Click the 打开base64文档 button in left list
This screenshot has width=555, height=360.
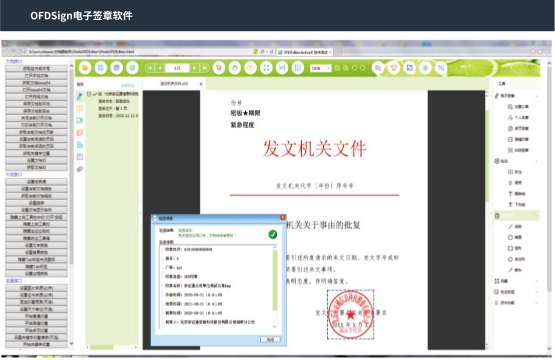[36, 90]
